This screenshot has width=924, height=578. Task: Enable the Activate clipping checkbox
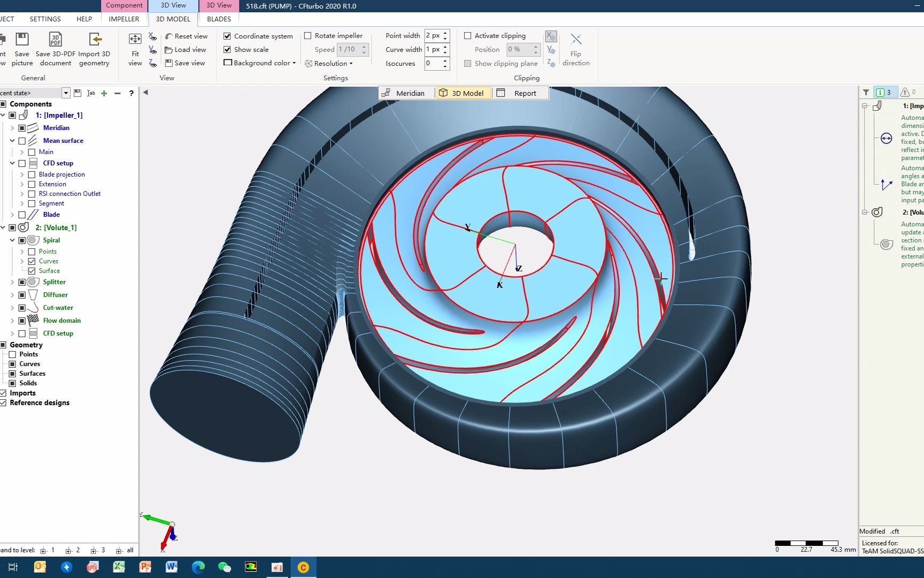tap(468, 36)
